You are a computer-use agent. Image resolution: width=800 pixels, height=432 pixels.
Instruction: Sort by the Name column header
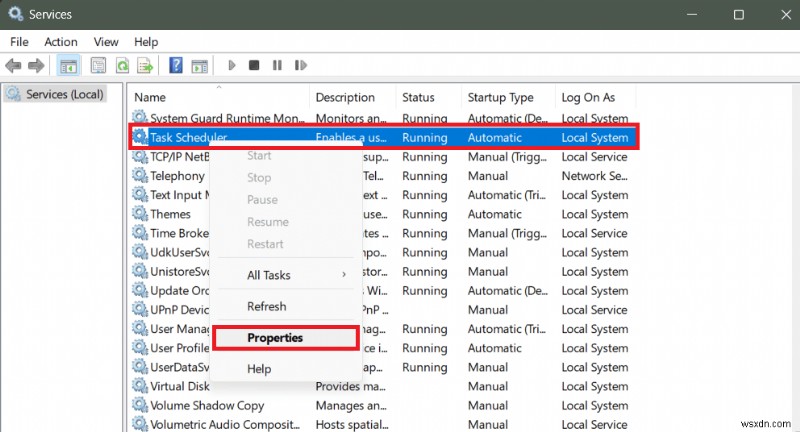(219, 97)
